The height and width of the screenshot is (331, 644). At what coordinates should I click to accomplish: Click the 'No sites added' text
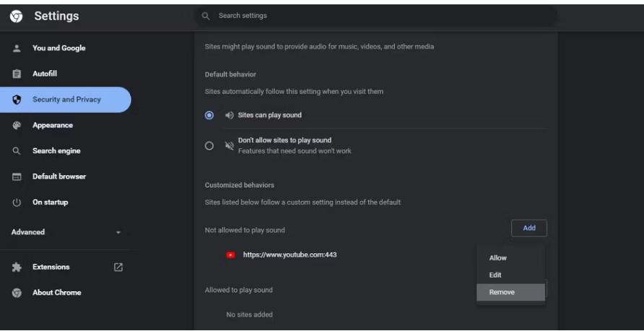tap(249, 314)
